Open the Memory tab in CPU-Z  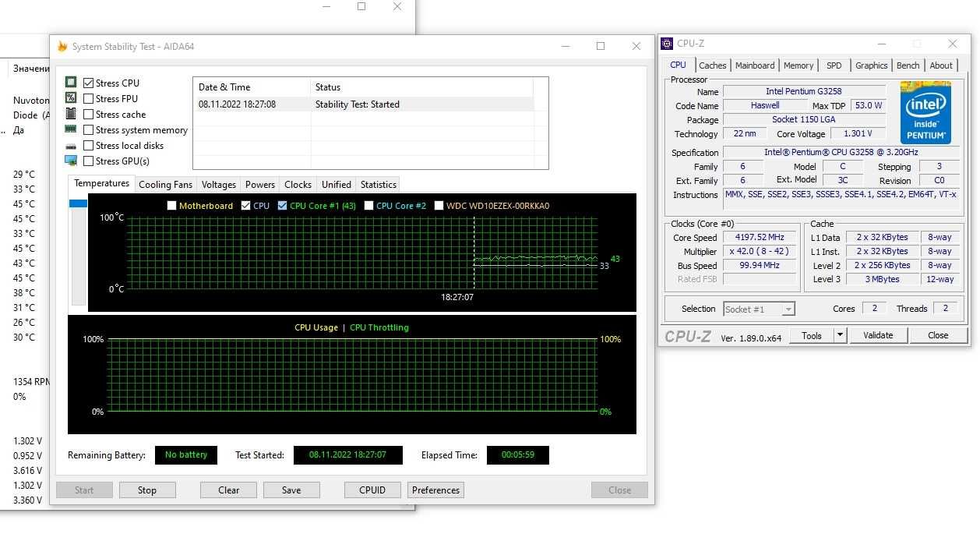click(798, 65)
